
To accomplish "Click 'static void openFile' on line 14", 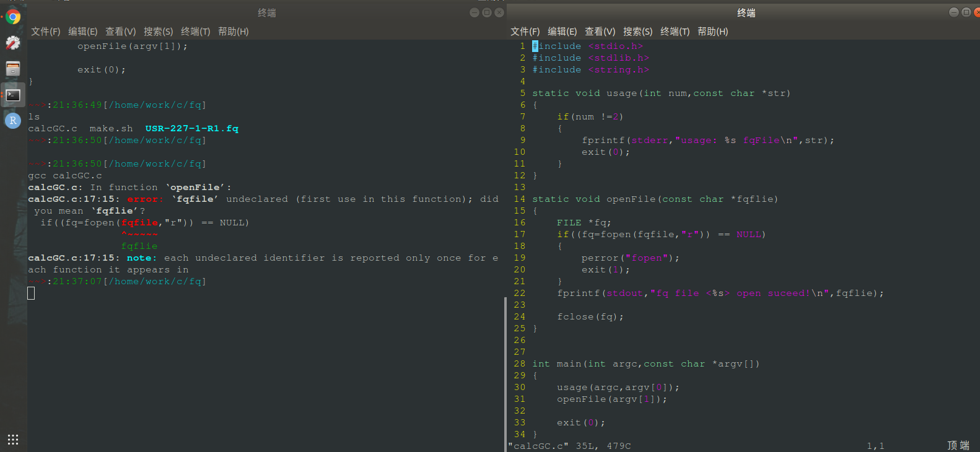I will tap(655, 199).
